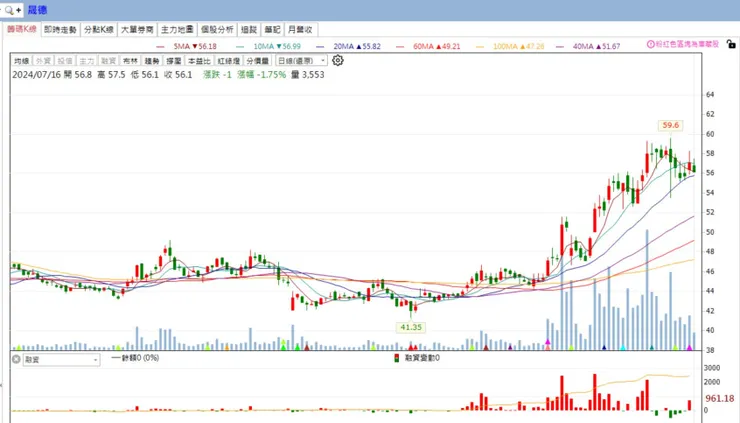Click the 41.35 low price label
Viewport: 740px width, 423px height.
(x=411, y=327)
